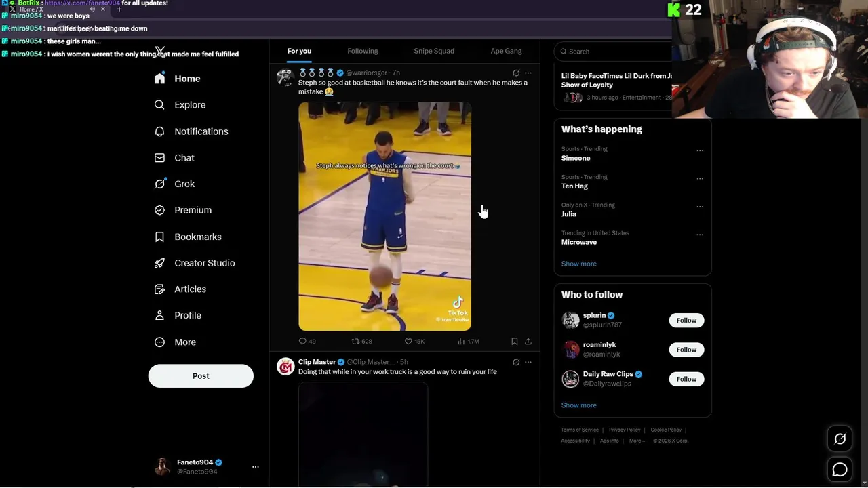Follow splurin

click(x=686, y=321)
